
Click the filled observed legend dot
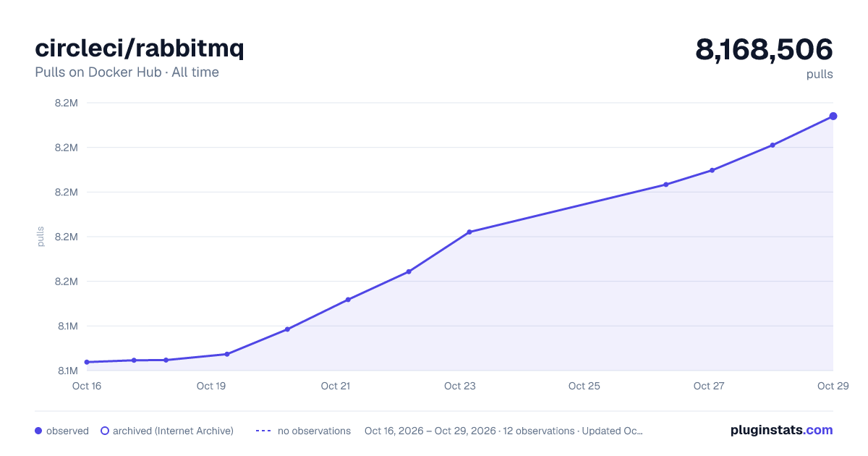coord(38,431)
